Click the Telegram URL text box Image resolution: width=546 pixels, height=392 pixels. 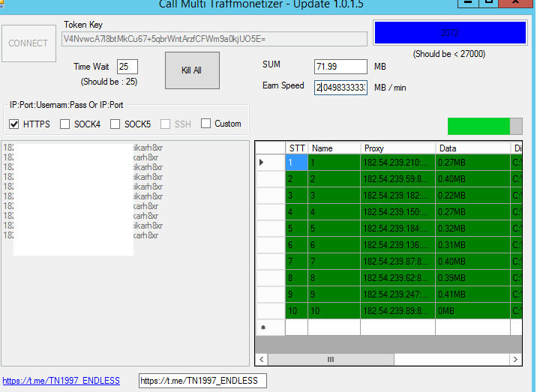(202, 381)
